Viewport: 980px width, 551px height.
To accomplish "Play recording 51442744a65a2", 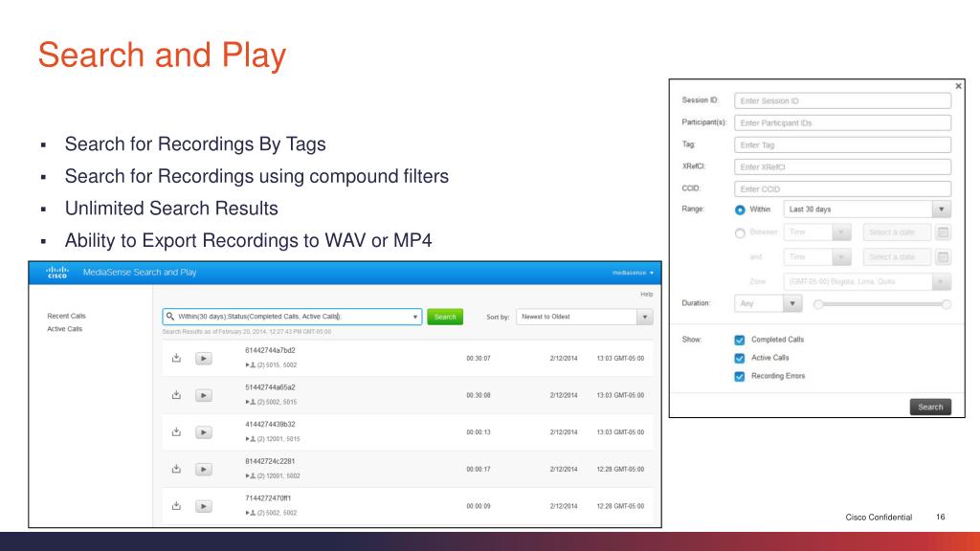I will (x=204, y=395).
